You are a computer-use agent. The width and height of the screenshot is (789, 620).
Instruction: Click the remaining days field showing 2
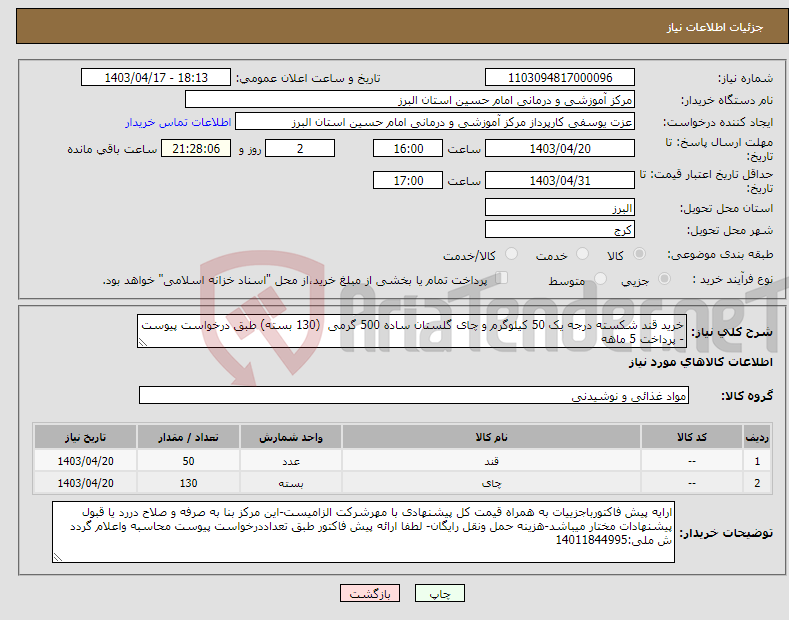(300, 148)
